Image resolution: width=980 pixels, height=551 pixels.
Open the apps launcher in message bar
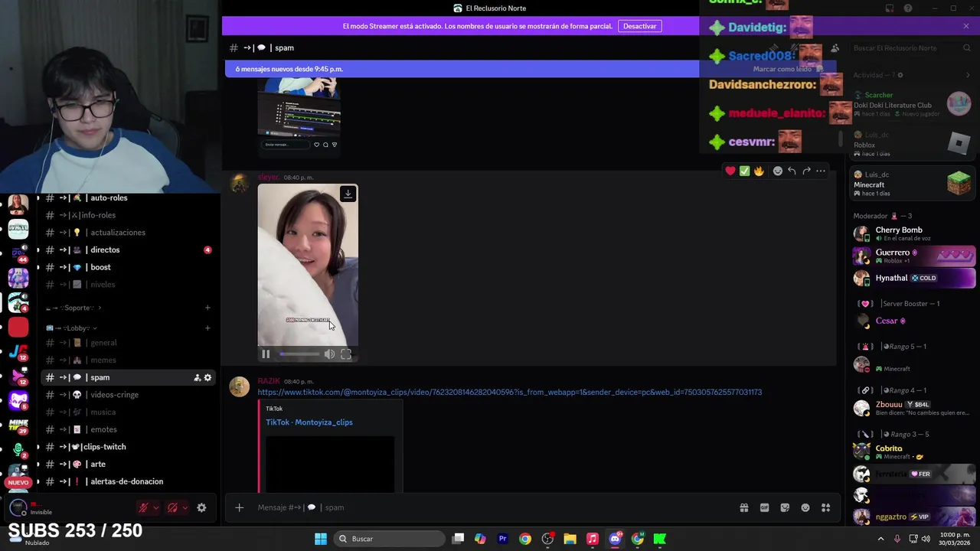tap(825, 507)
